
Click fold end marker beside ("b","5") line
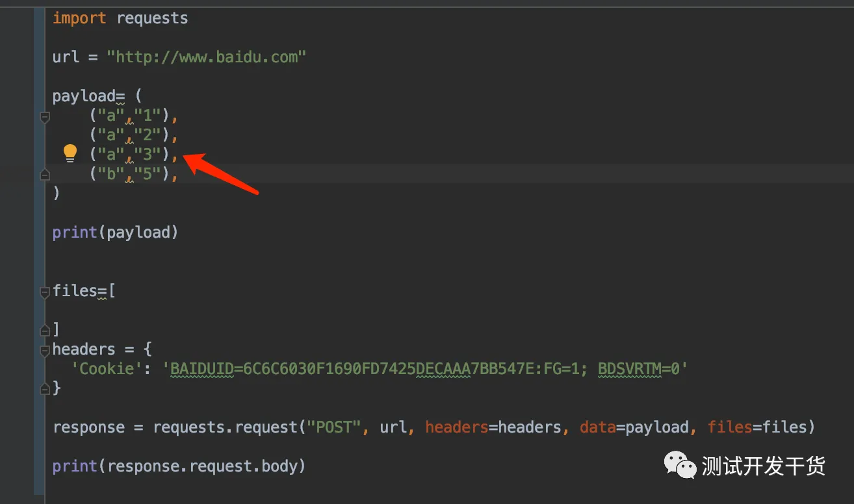[45, 174]
